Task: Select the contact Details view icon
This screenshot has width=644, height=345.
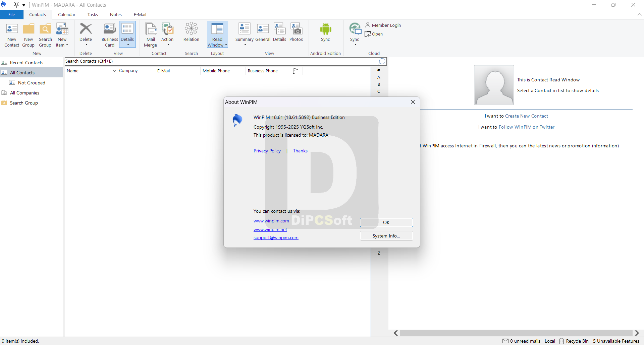Action: 280,29
